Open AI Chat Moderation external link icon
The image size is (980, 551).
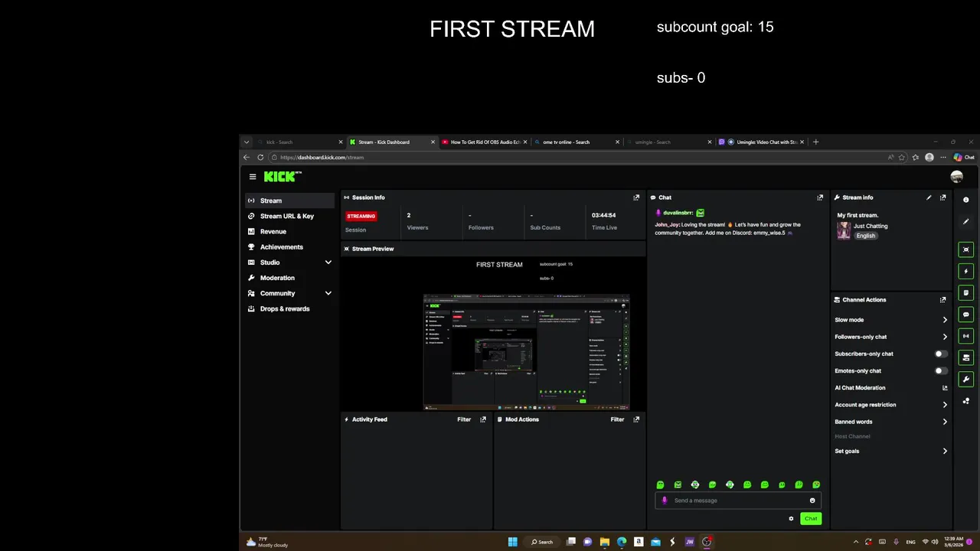click(x=945, y=388)
